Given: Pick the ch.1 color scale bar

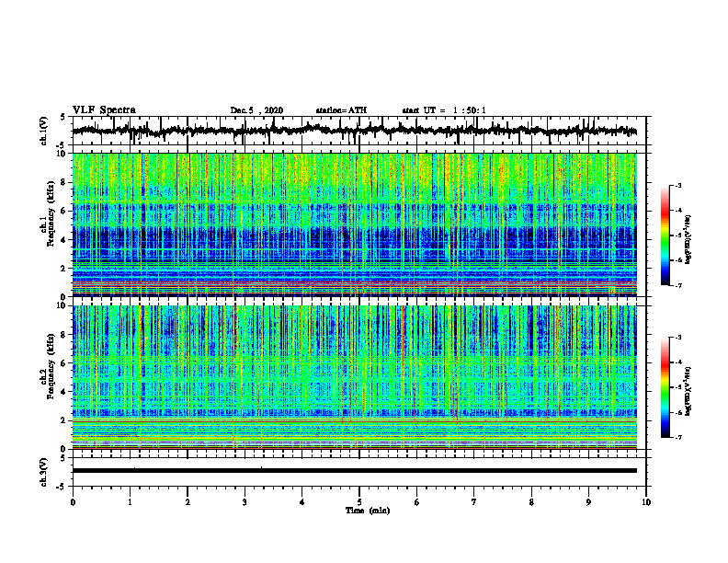Looking at the screenshot, I should click(665, 236).
